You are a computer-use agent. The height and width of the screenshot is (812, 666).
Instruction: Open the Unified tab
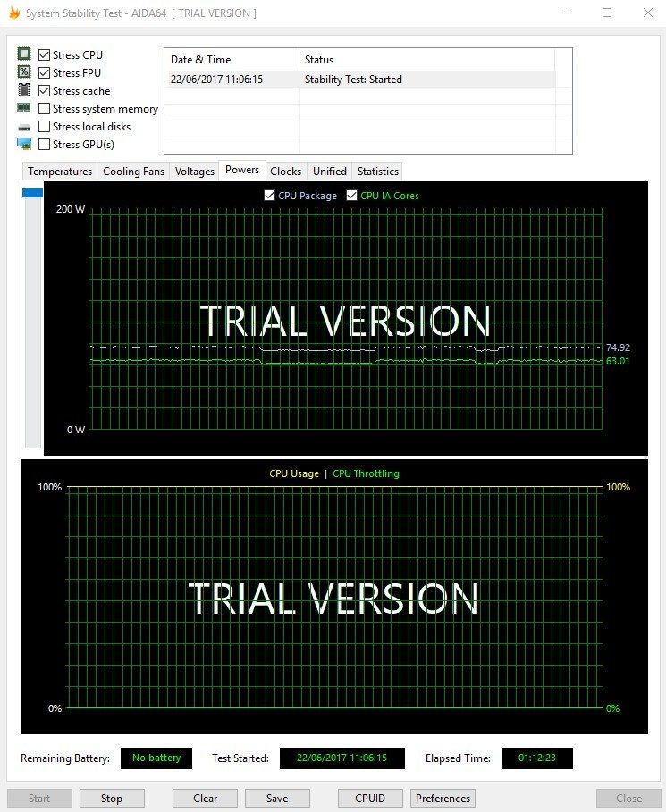[330, 172]
